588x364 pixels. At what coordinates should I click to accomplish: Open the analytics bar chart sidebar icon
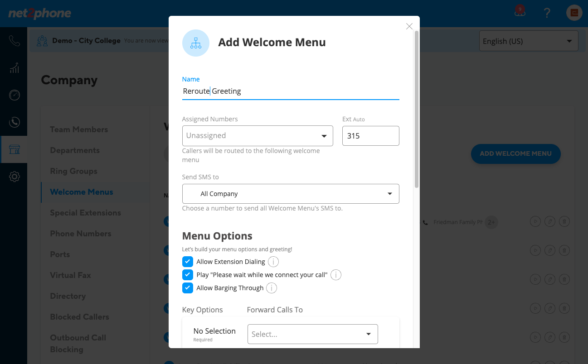(15, 68)
